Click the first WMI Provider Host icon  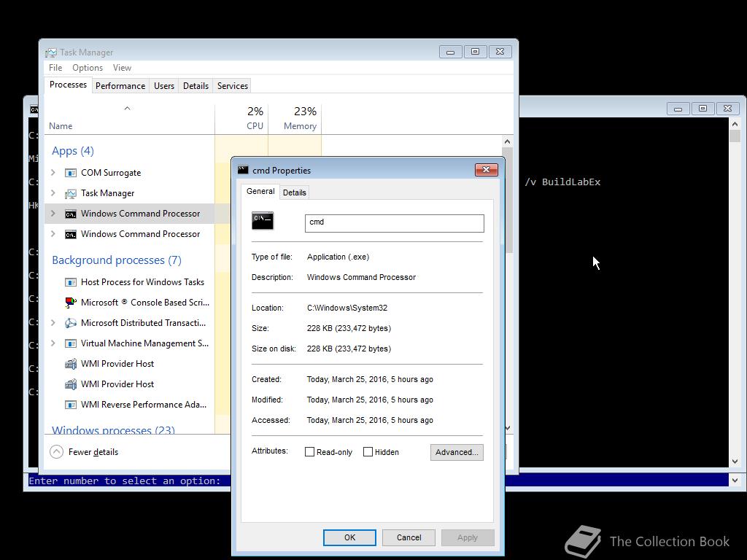click(x=71, y=364)
